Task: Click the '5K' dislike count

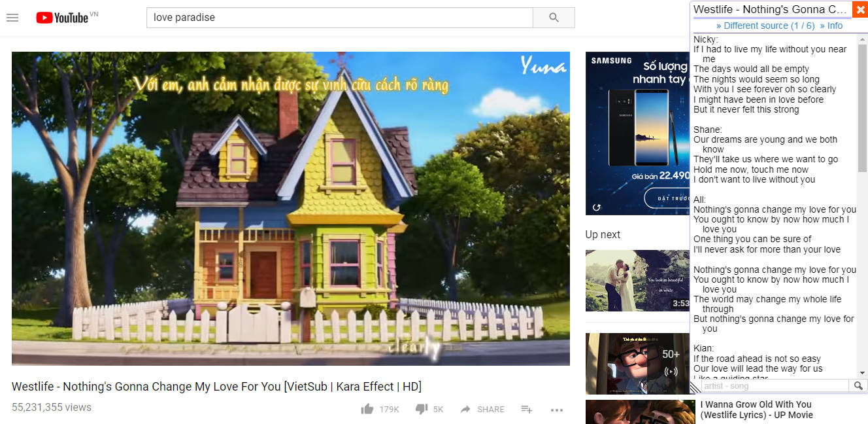Action: coord(438,410)
